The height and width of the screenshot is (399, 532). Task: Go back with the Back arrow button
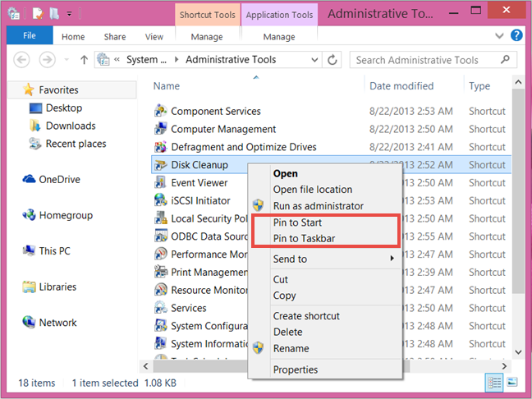click(21, 60)
